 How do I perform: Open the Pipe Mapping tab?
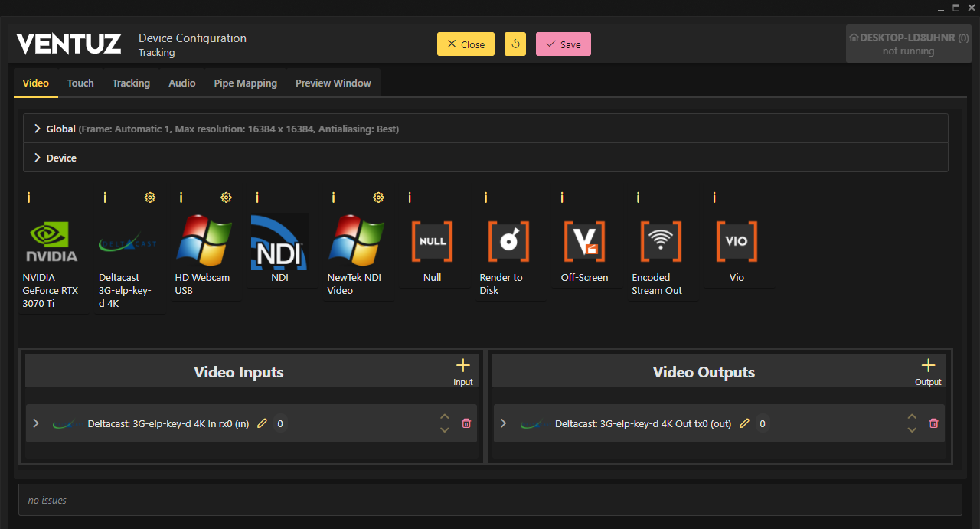pos(245,83)
